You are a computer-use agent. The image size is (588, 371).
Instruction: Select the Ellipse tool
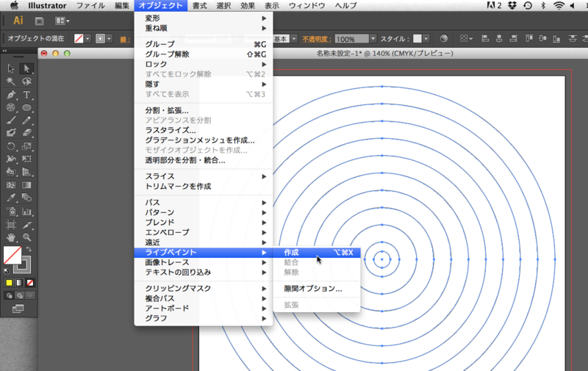point(26,107)
